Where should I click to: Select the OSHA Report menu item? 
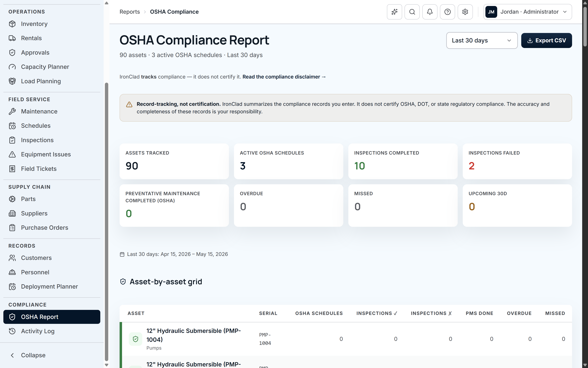52,317
